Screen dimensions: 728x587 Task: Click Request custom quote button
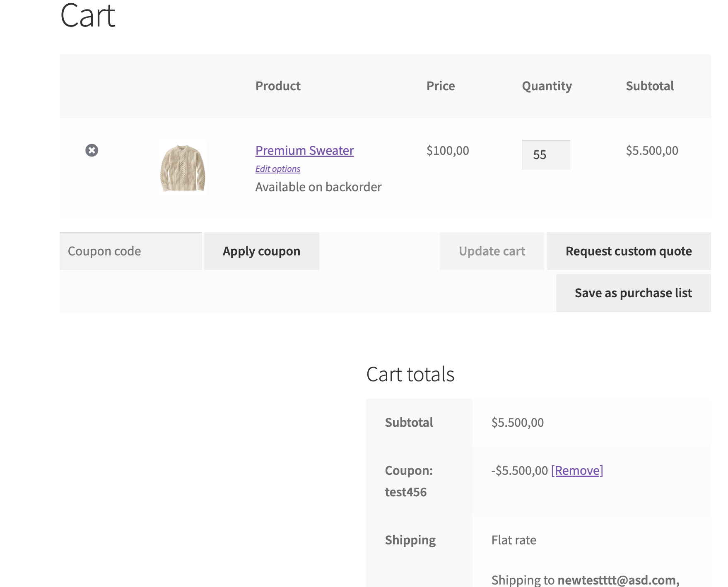point(629,251)
